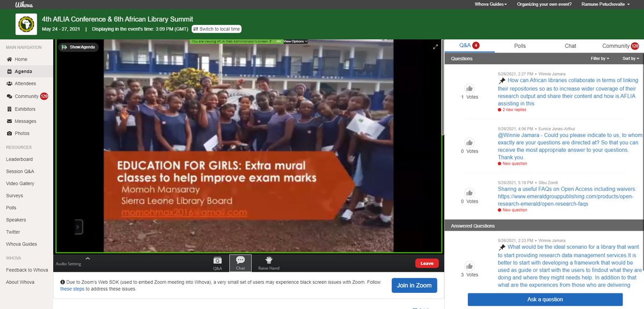The width and height of the screenshot is (644, 309).
Task: Open the Agenda calendar icon
Action: tap(9, 71)
